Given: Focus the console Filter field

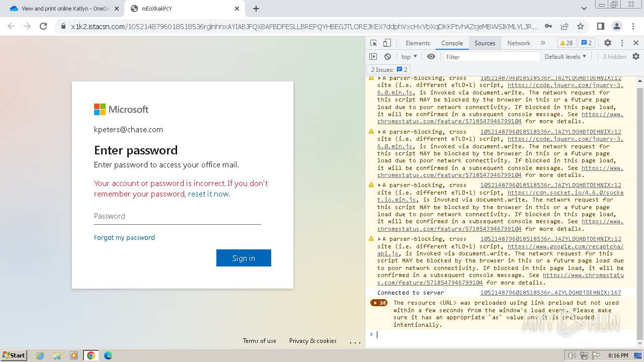Looking at the screenshot, I should 492,57.
